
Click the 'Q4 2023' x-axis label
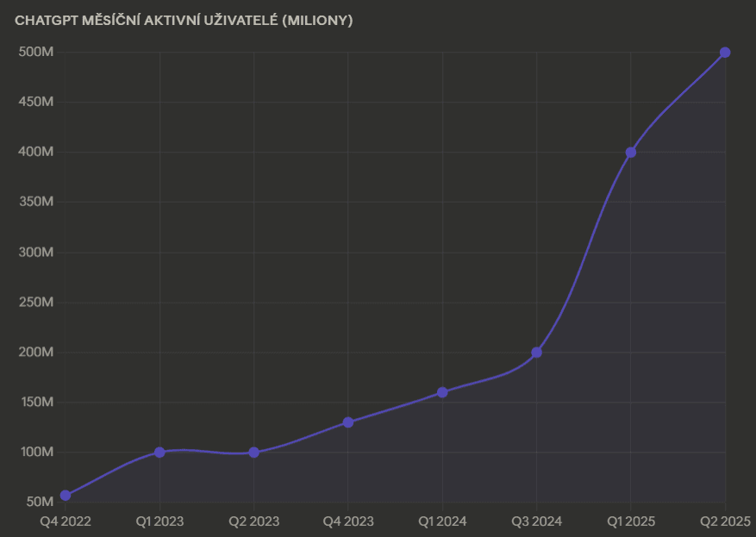tap(348, 521)
